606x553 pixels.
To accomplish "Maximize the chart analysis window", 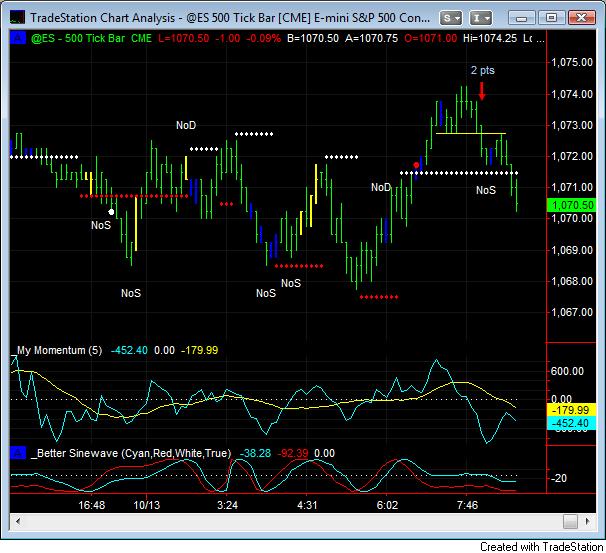I will [x=551, y=18].
